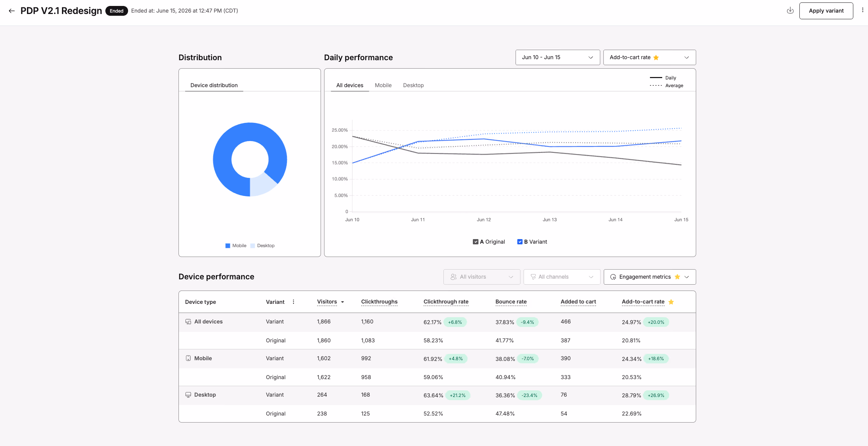This screenshot has width=868, height=446.
Task: Uncheck the A Original series checkbox
Action: point(475,242)
